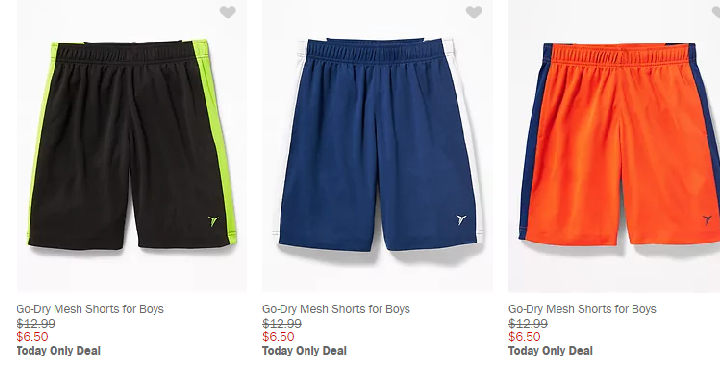Open Go-Dry Mesh Shorts title under orange shorts
This screenshot has width=720, height=377.
582,309
